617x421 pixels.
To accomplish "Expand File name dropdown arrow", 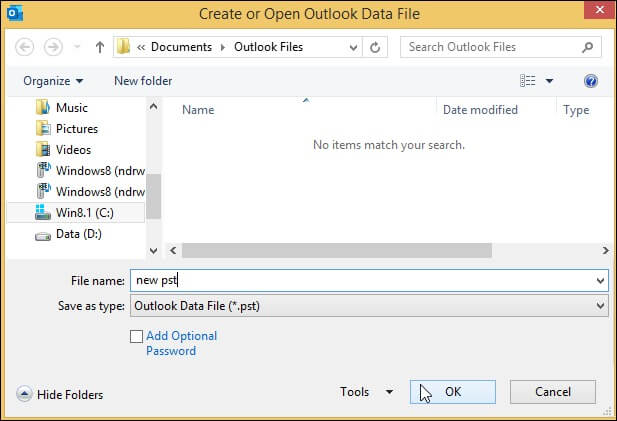I will point(600,281).
